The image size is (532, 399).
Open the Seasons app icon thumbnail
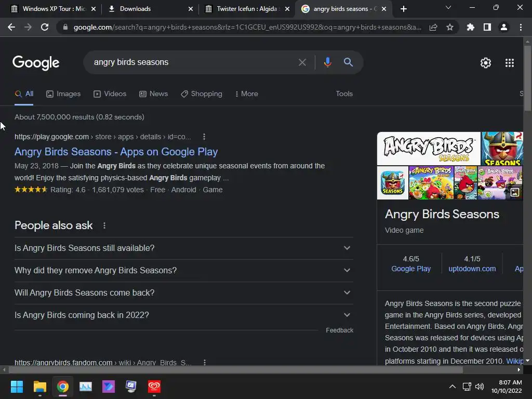(x=393, y=182)
